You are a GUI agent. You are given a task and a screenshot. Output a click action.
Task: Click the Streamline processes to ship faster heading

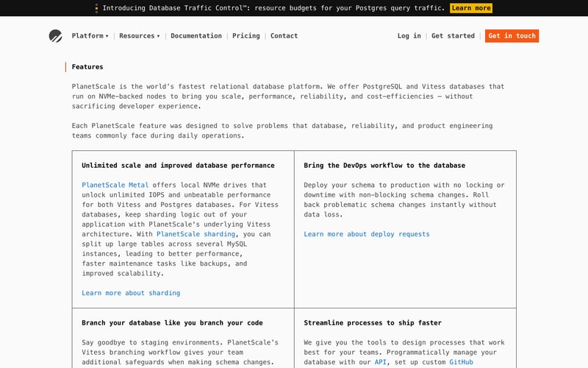pos(373,322)
